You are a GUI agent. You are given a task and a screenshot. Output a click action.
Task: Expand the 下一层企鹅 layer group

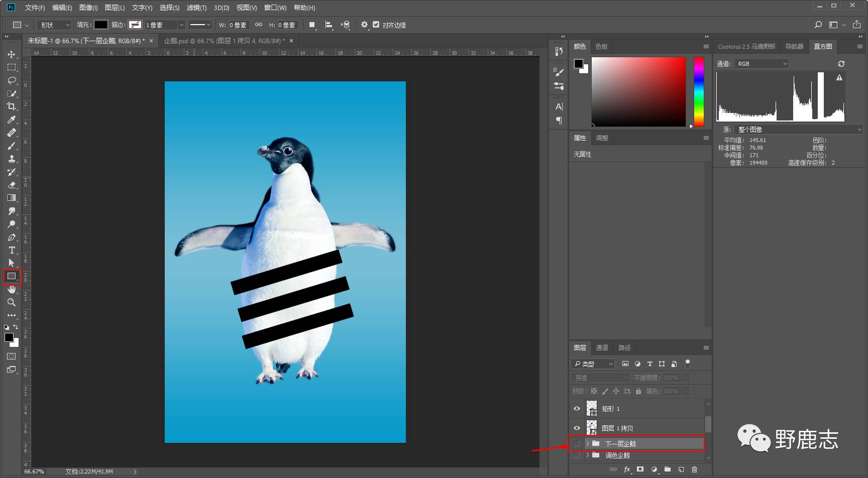pos(587,444)
